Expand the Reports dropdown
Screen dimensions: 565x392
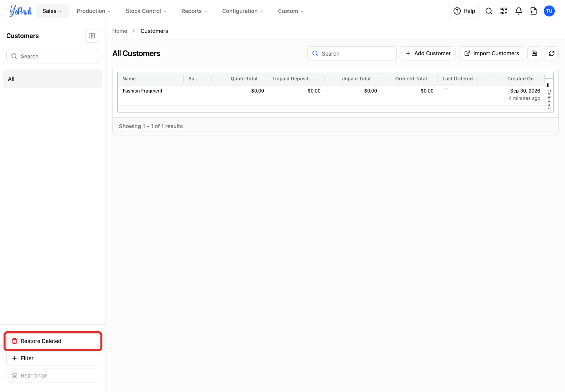point(194,11)
